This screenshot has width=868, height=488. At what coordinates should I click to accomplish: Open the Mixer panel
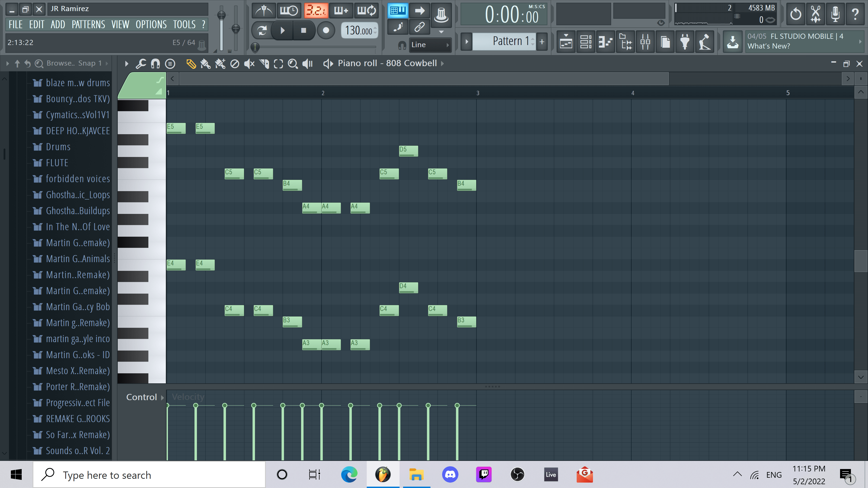tap(645, 41)
